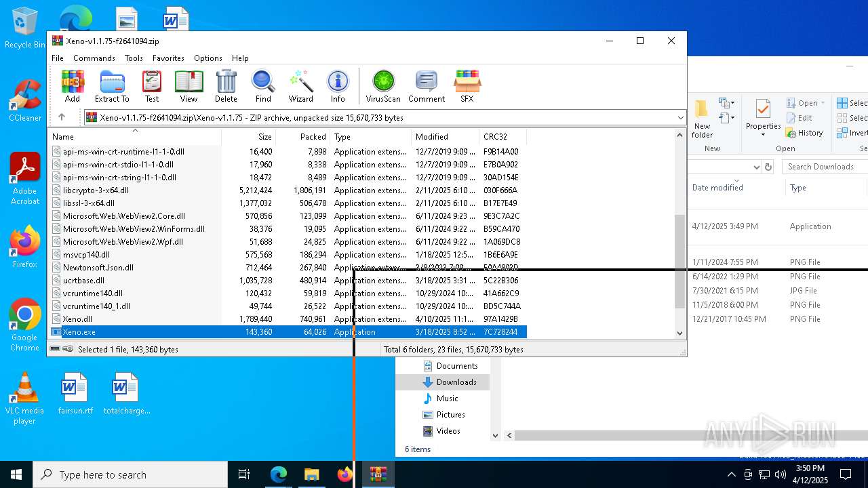Select libssl-3-x64.dll file
This screenshot has height=488, width=868.
coord(288,203)
